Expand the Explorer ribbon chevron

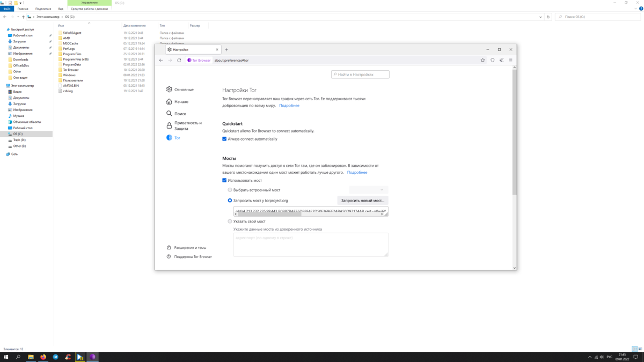[x=635, y=9]
